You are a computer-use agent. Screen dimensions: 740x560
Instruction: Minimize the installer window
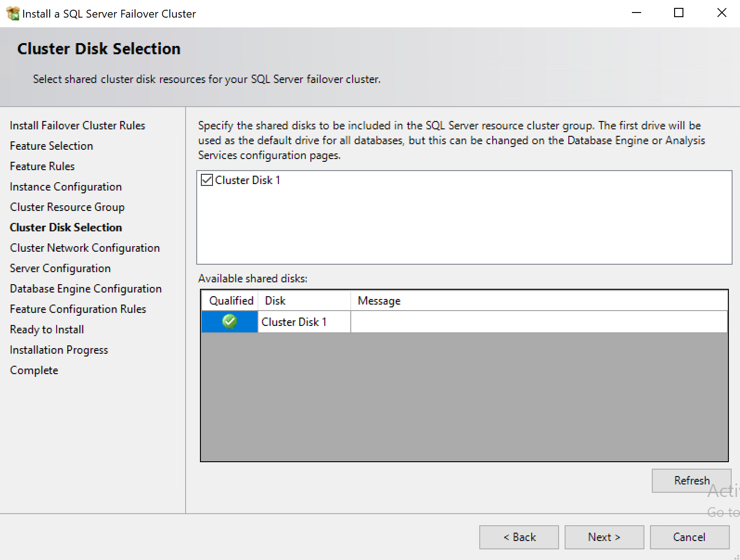pos(636,13)
